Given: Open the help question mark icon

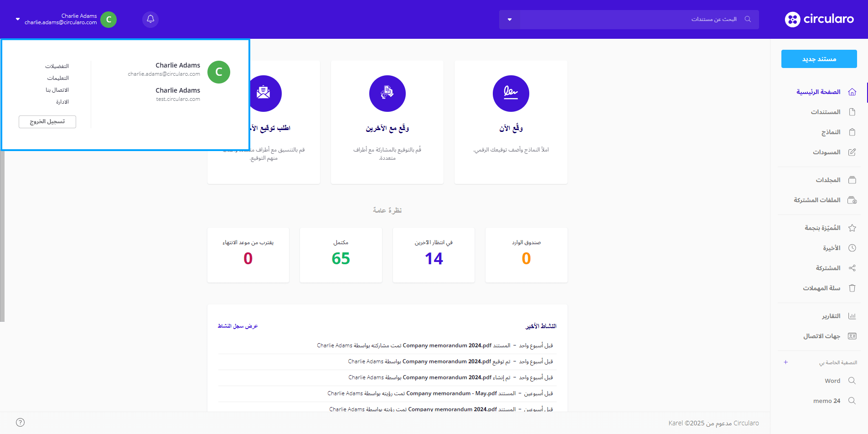Looking at the screenshot, I should tap(20, 422).
